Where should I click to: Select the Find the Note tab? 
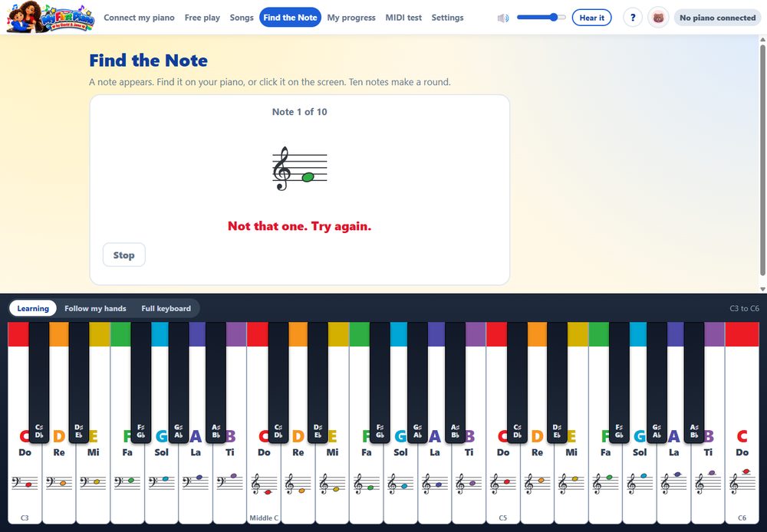[290, 18]
